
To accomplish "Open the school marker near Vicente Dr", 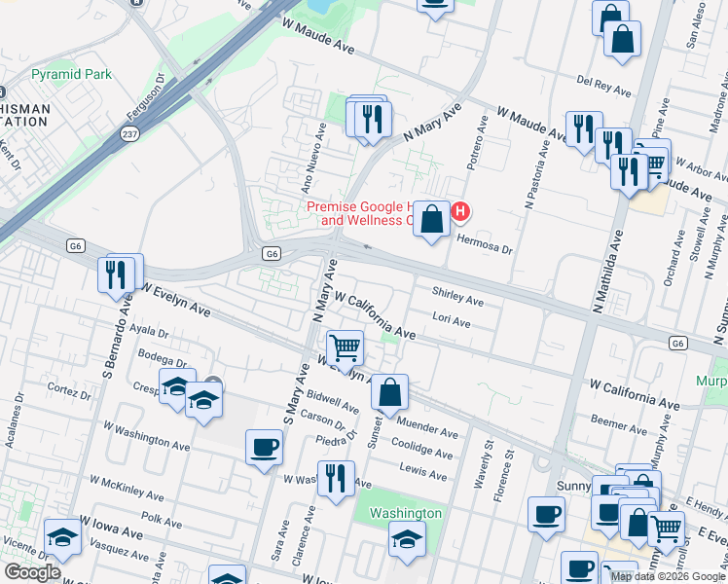I will (x=62, y=538).
